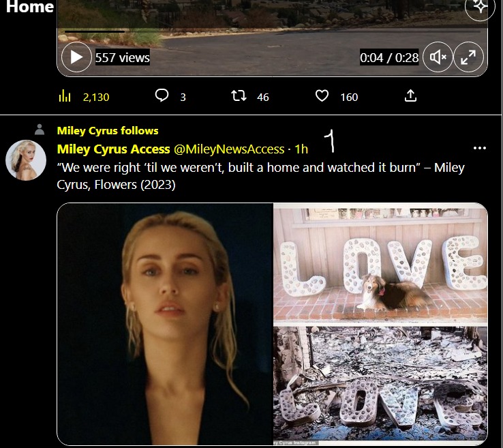Open the Grok sparkle icon

(480, 7)
